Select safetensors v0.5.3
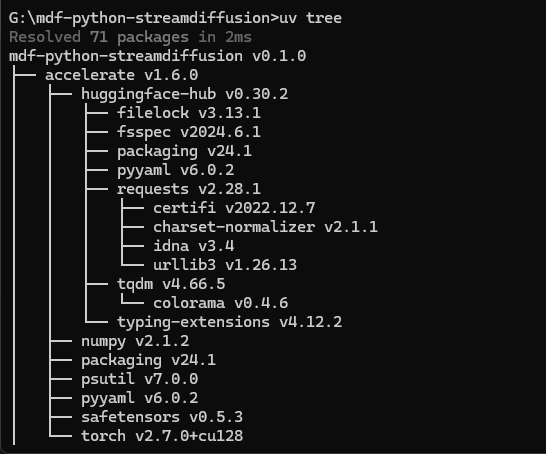 [162, 417]
